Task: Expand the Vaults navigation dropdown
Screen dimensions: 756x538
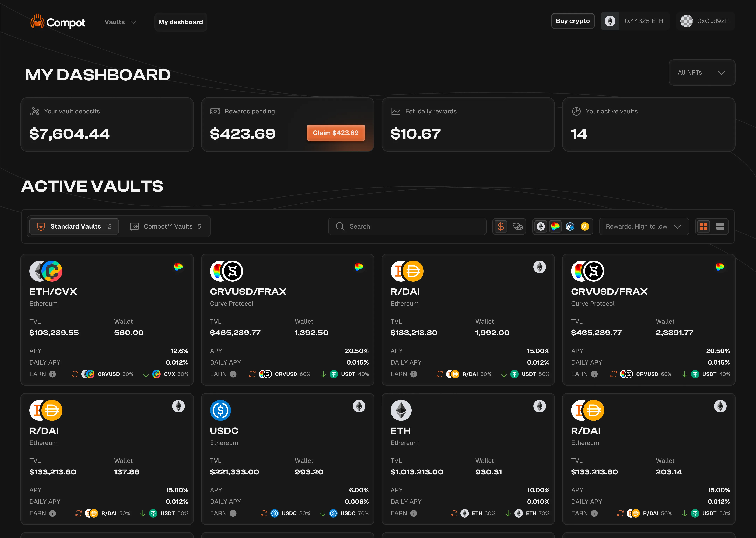Action: (x=120, y=22)
